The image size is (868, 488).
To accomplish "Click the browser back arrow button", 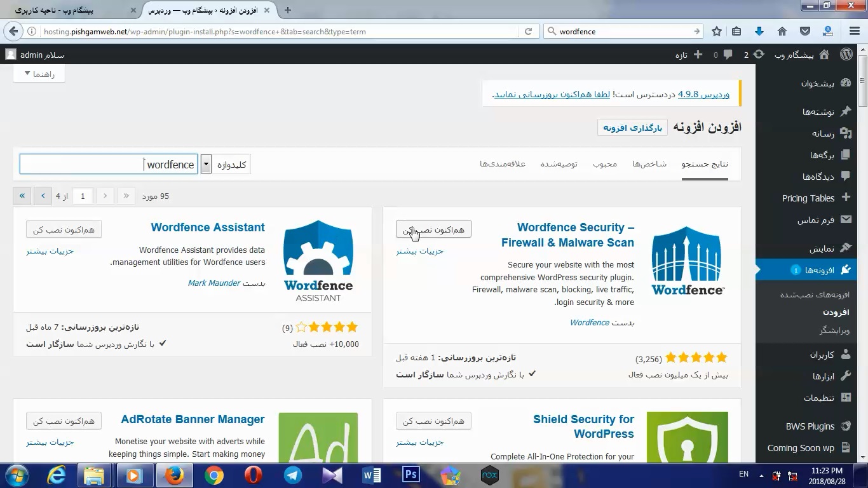I will pos(13,31).
